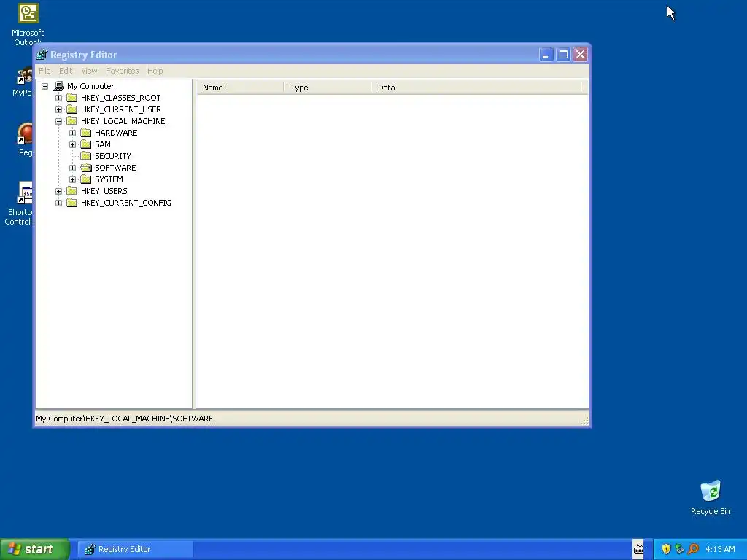747x560 pixels.
Task: Click the Data column header
Action: pyautogui.click(x=476, y=87)
